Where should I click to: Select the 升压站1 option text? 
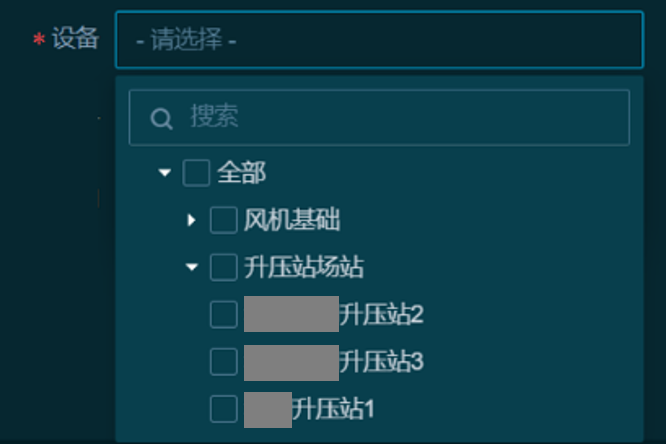pos(334,408)
